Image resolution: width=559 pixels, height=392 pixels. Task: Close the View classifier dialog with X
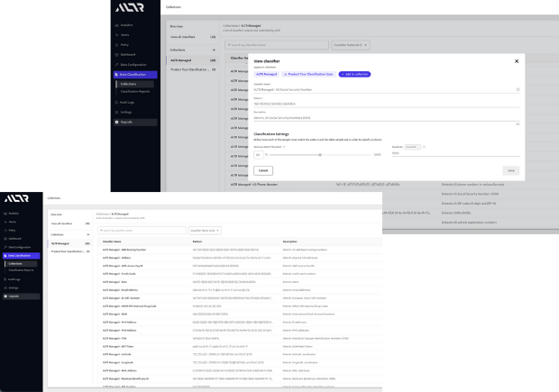pos(516,61)
